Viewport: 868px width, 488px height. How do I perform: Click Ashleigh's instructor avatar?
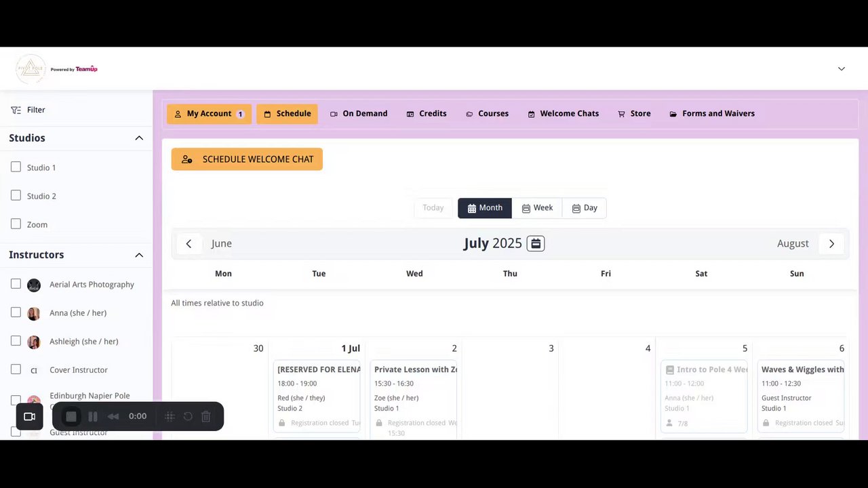pyautogui.click(x=34, y=342)
